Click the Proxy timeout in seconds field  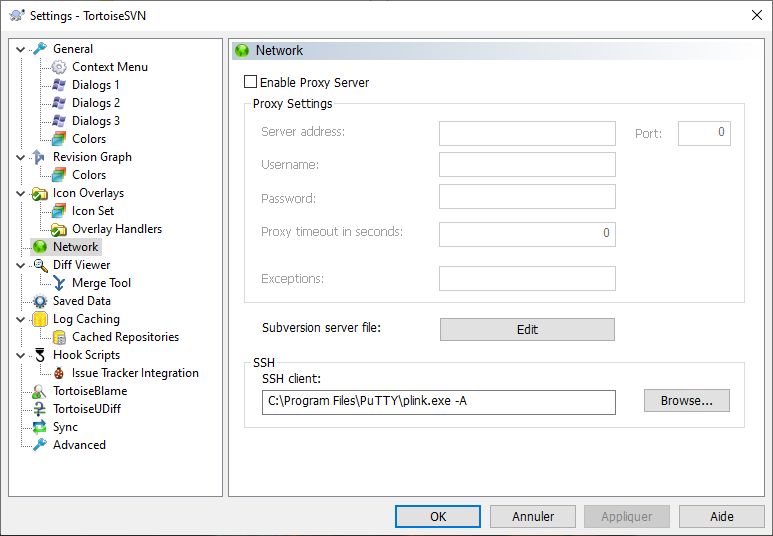point(527,234)
